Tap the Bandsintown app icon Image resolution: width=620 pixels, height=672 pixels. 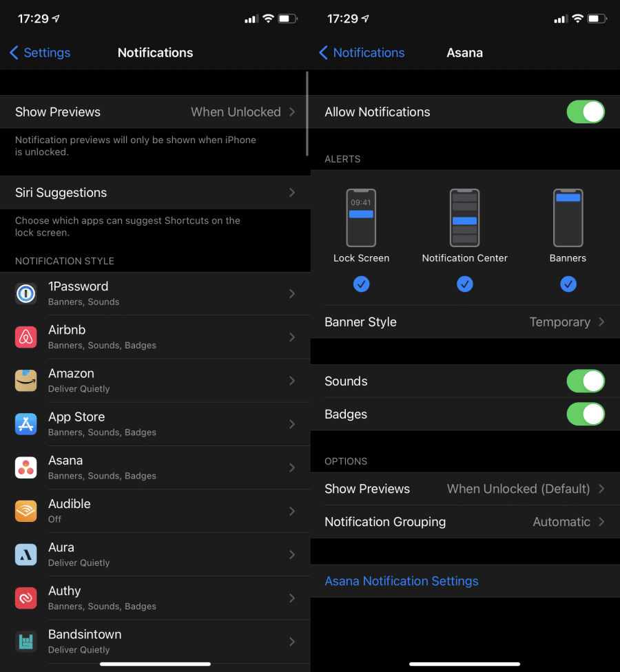(x=25, y=642)
